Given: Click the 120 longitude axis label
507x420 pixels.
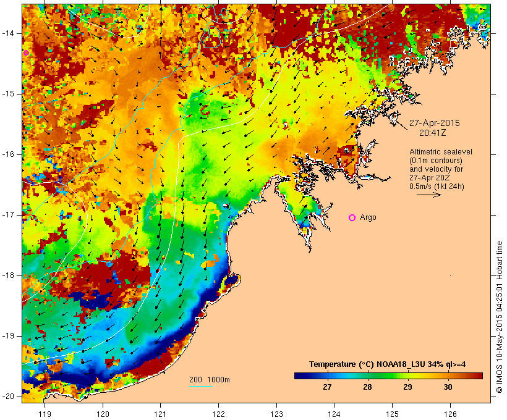Looking at the screenshot, I should 103,414.
